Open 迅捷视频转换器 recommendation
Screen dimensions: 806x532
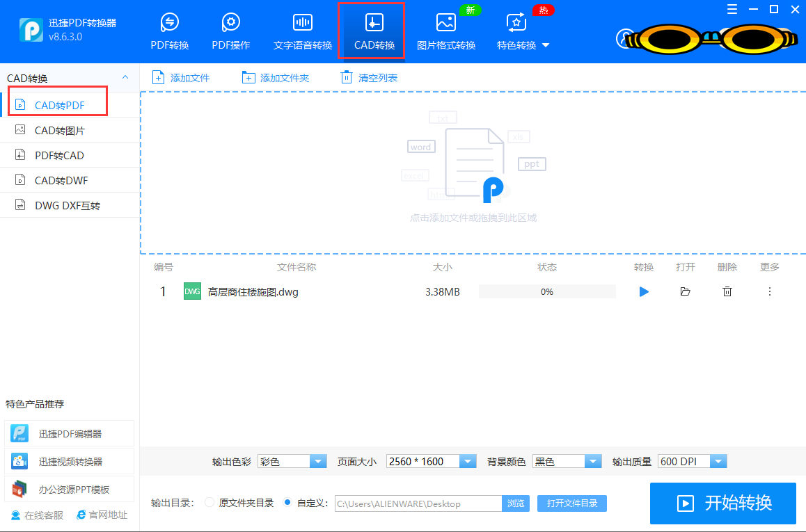69,460
